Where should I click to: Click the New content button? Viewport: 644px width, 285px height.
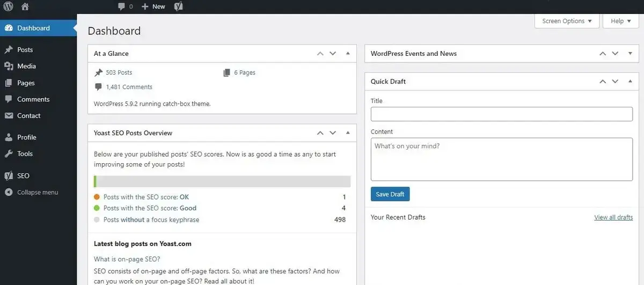point(153,6)
